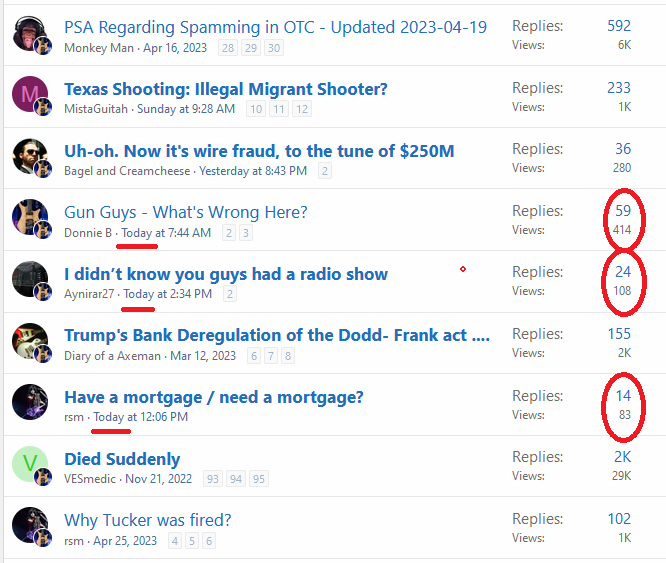Go to page 30 of PSA thread

coord(274,48)
